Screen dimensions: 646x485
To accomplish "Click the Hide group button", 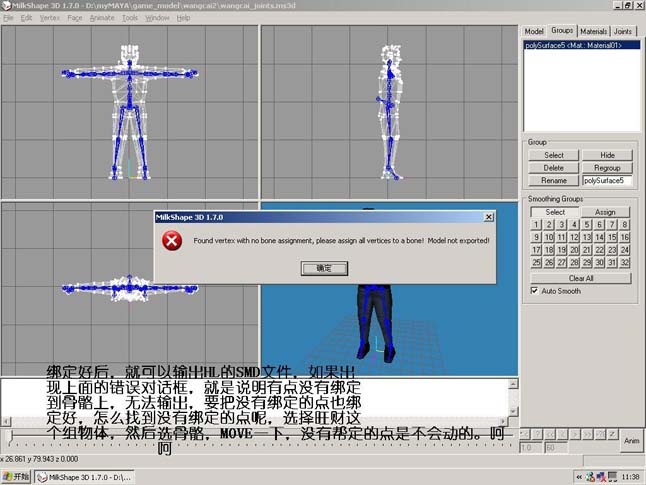I will [x=607, y=155].
